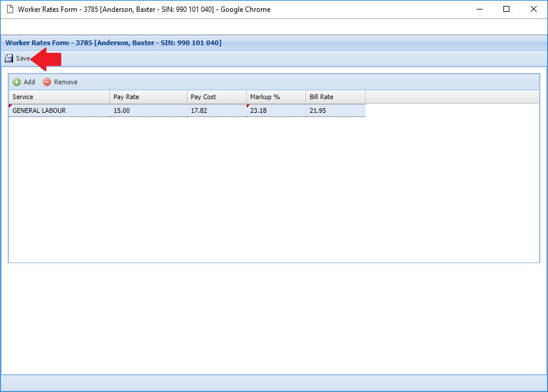Sort by the Pay Rate column header
Image resolution: width=548 pixels, height=392 pixels.
(148, 97)
